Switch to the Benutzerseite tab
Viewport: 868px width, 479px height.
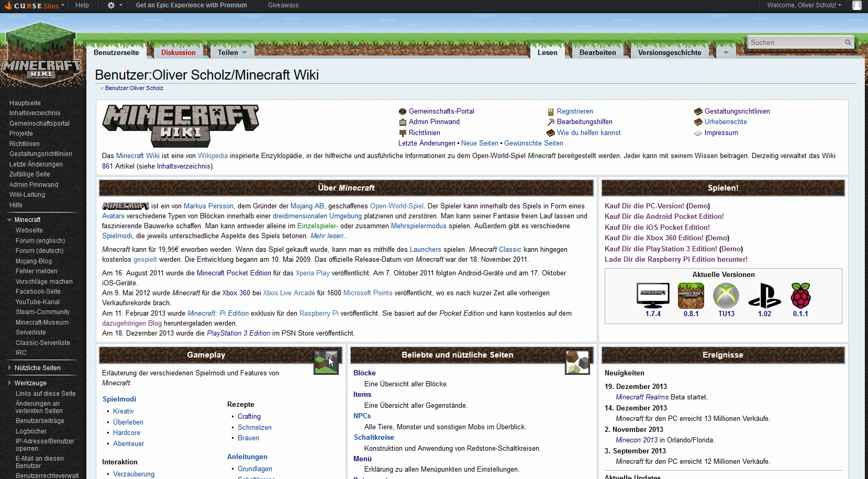tap(116, 52)
